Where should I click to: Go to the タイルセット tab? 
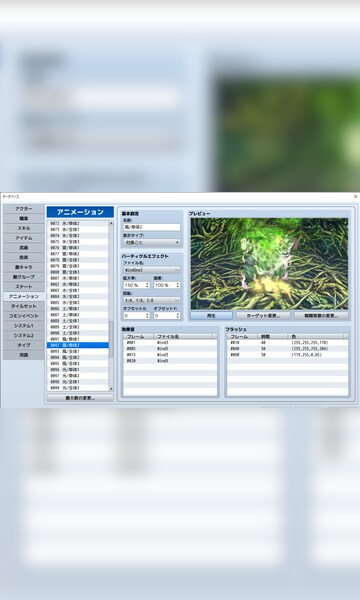coord(24,306)
